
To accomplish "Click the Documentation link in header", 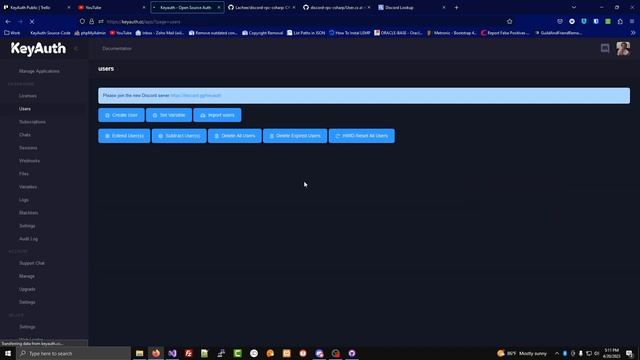I will (x=117, y=49).
